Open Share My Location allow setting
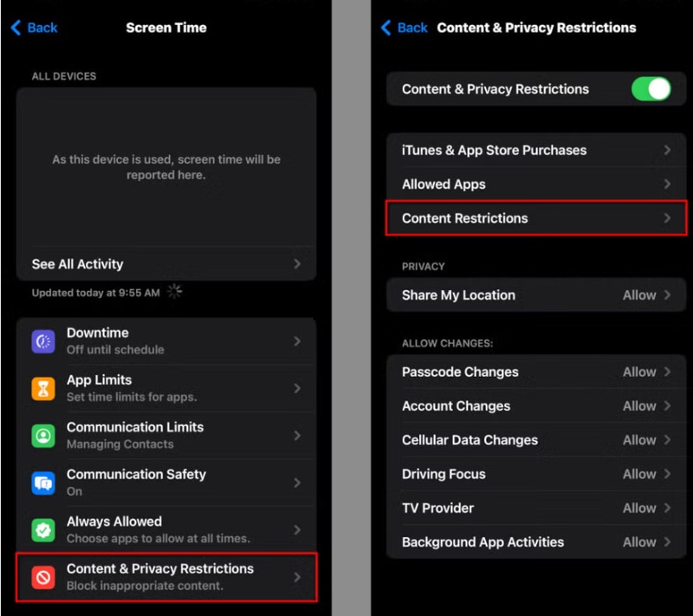 [534, 295]
